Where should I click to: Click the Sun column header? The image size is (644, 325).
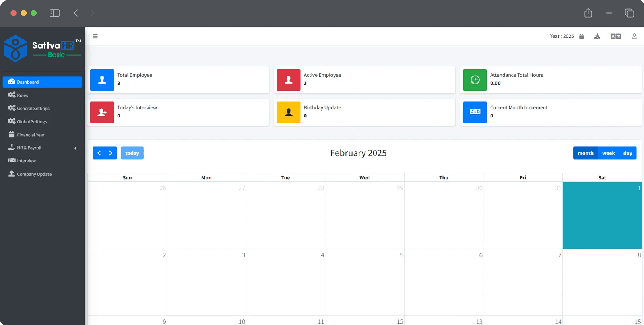pyautogui.click(x=127, y=178)
